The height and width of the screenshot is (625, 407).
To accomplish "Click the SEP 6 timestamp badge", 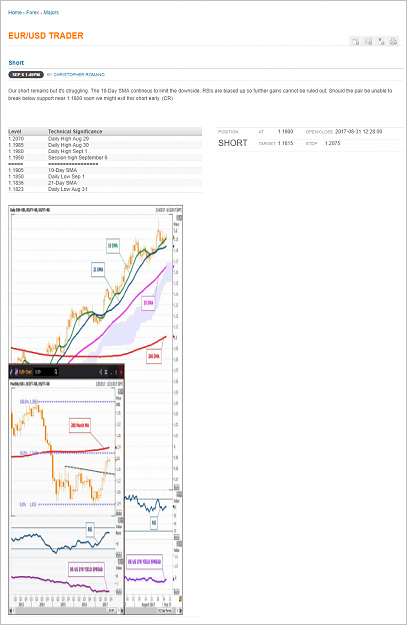I will [26, 75].
